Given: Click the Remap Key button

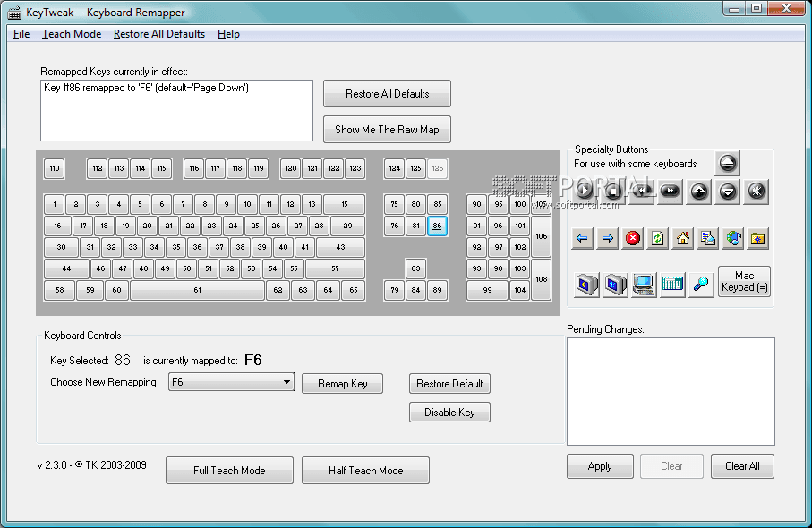Looking at the screenshot, I should (342, 384).
